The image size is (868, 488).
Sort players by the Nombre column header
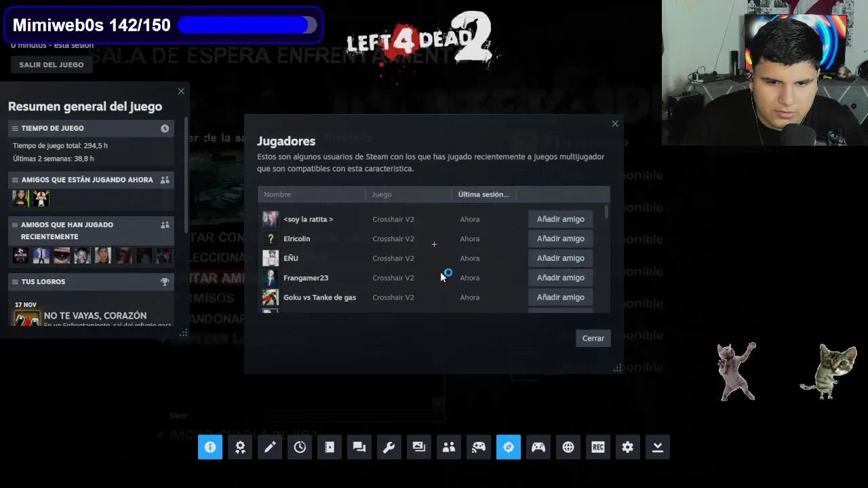pos(311,195)
